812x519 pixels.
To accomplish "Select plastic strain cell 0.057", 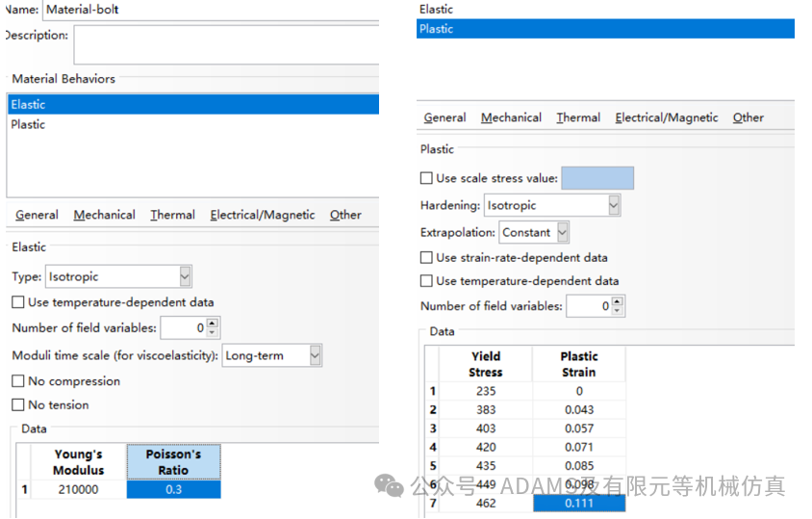I will [579, 428].
